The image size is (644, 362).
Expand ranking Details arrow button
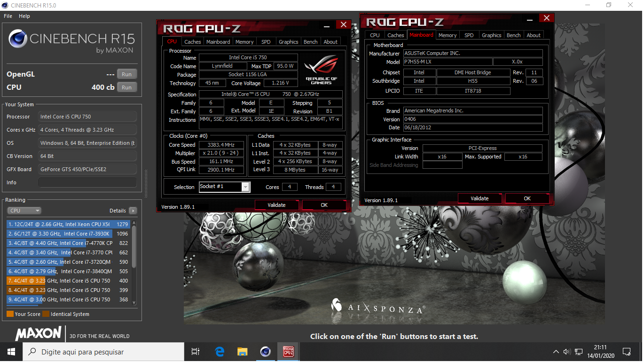(x=133, y=211)
